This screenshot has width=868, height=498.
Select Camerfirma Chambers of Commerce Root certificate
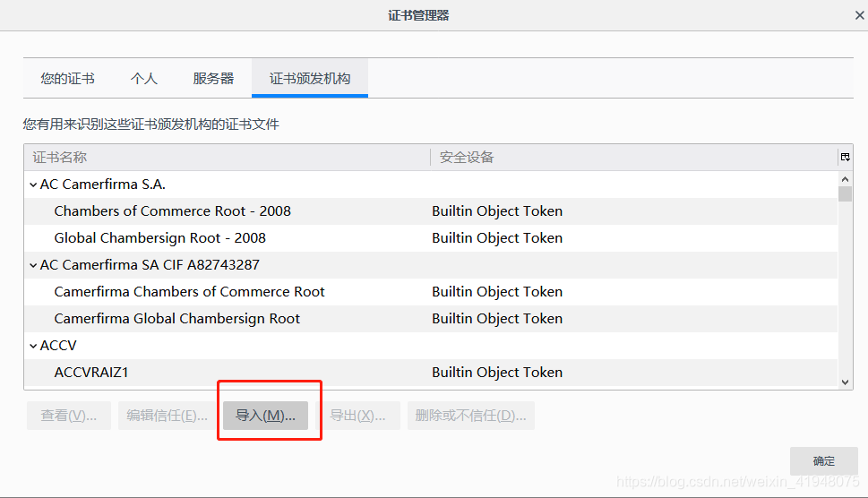431,292
